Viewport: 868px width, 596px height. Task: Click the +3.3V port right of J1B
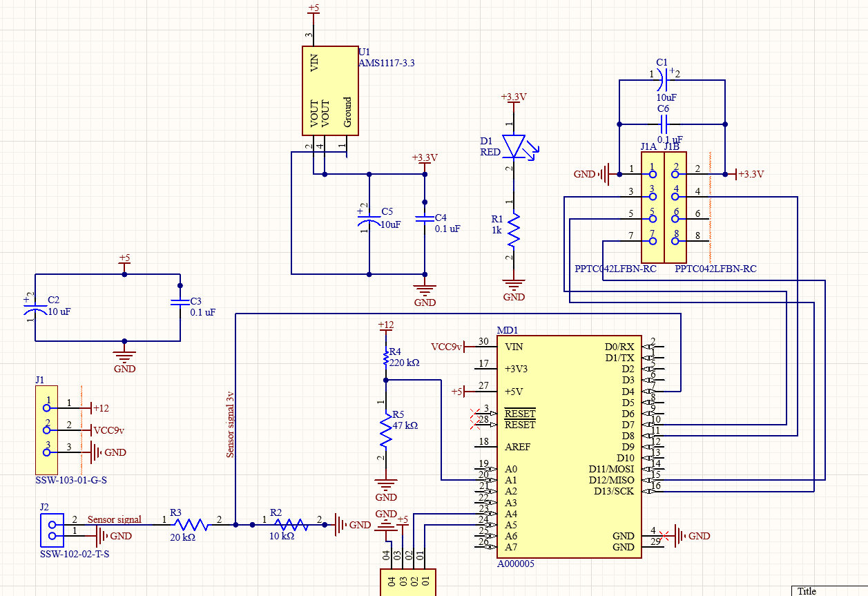tap(750, 174)
